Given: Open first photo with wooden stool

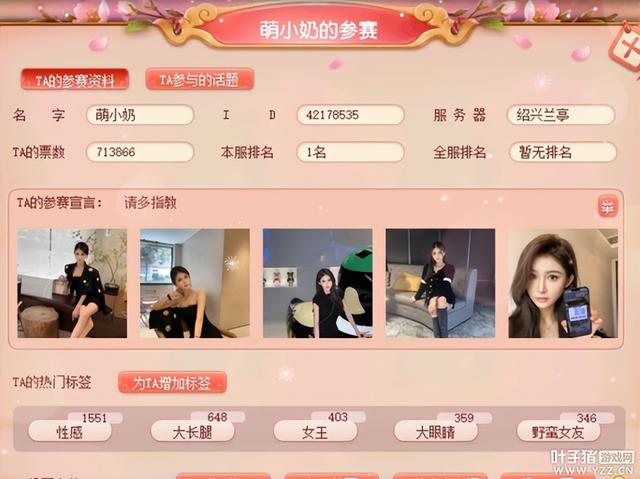Looking at the screenshot, I should point(72,283).
